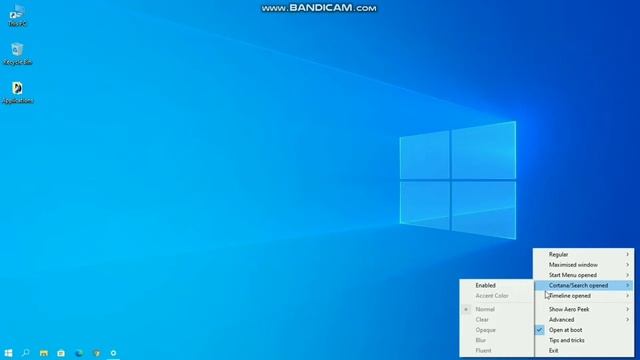This screenshot has height=360, width=640.
Task: Select the Fluent appearance option
Action: (496, 351)
